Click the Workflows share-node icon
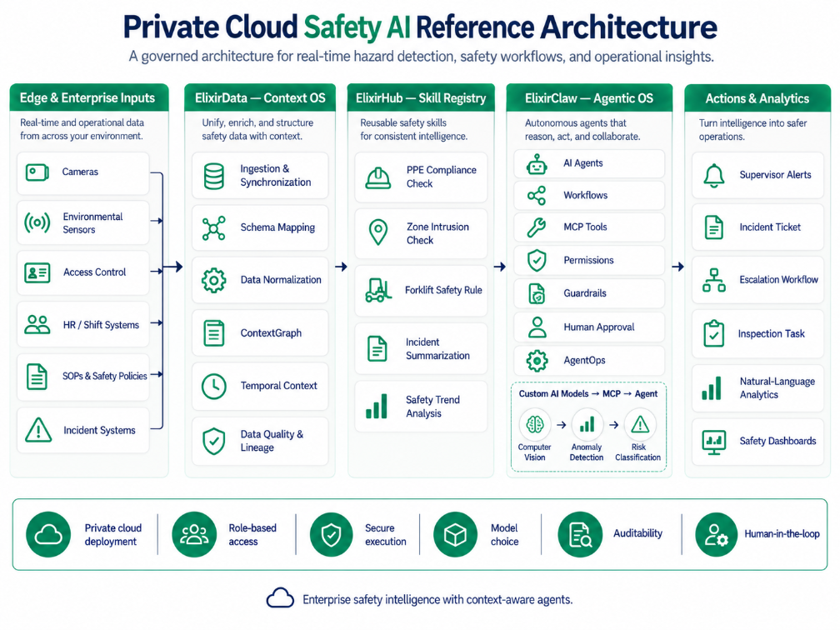The height and width of the screenshot is (630, 840). pos(537,196)
